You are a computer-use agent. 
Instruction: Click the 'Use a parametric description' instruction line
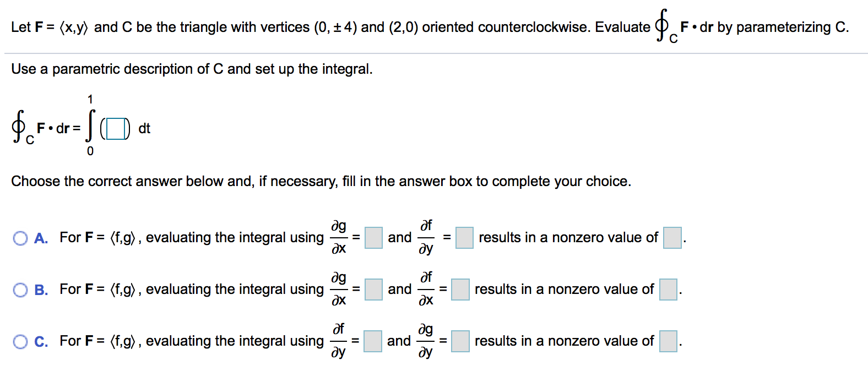click(192, 69)
